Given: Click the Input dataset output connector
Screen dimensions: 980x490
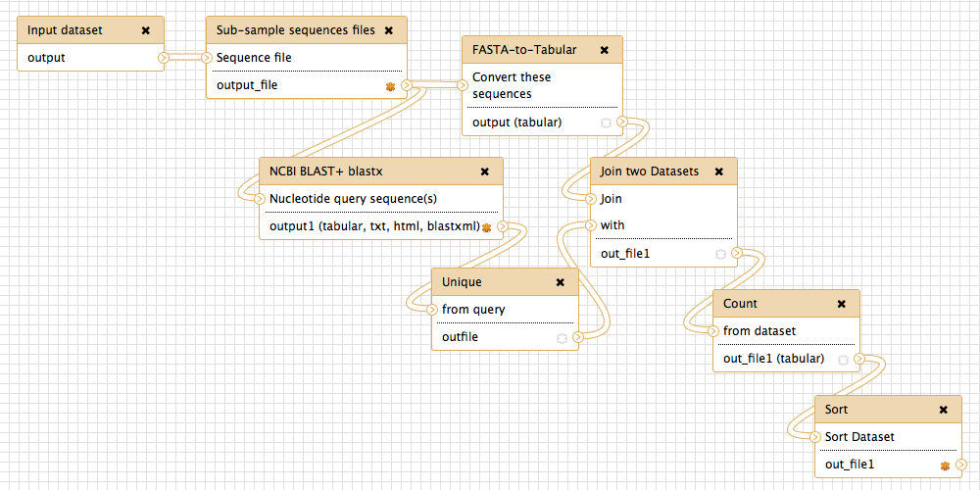Looking at the screenshot, I should click(x=164, y=58).
